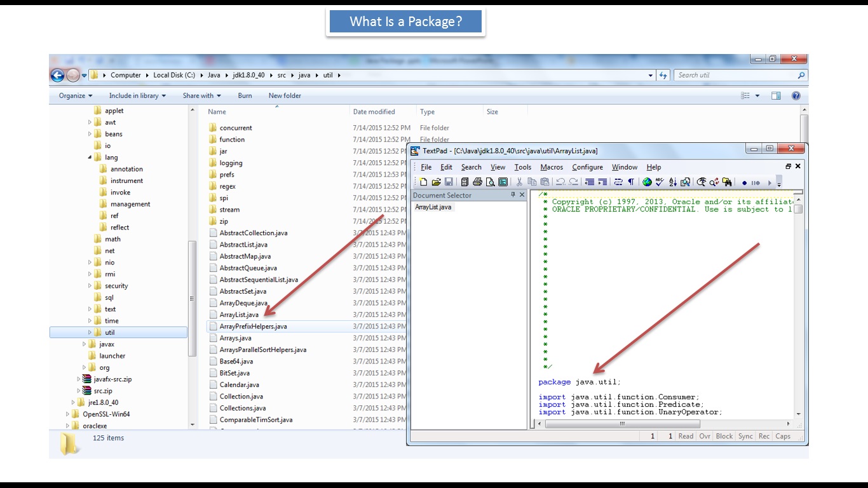Toggle word wrap in TextPad toolbar
The image size is (868, 488).
[618, 182]
